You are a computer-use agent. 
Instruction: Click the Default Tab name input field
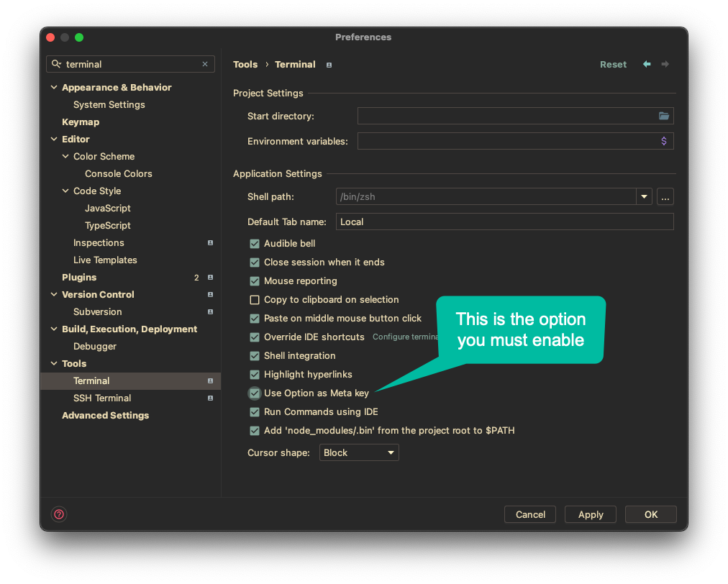505,222
